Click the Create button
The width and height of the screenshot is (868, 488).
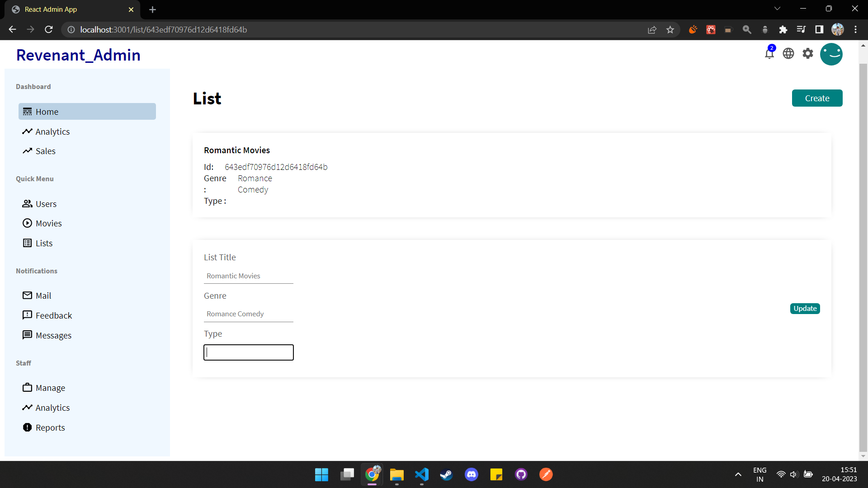click(x=817, y=98)
